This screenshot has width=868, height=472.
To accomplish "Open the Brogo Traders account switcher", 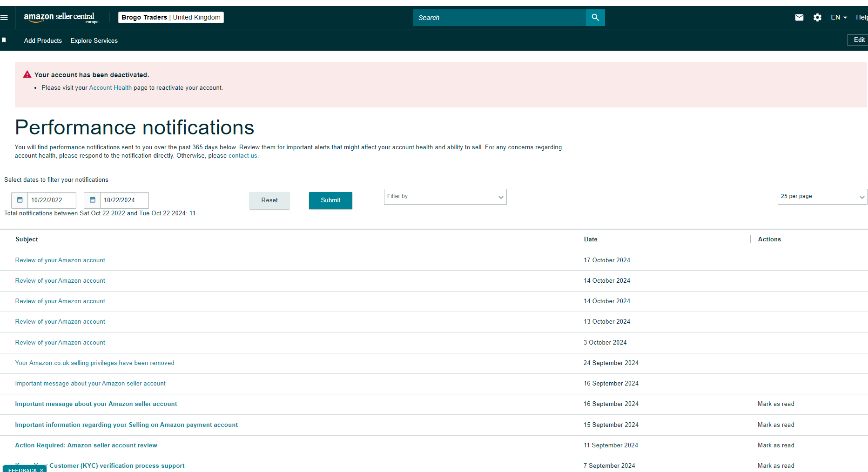I will (171, 17).
